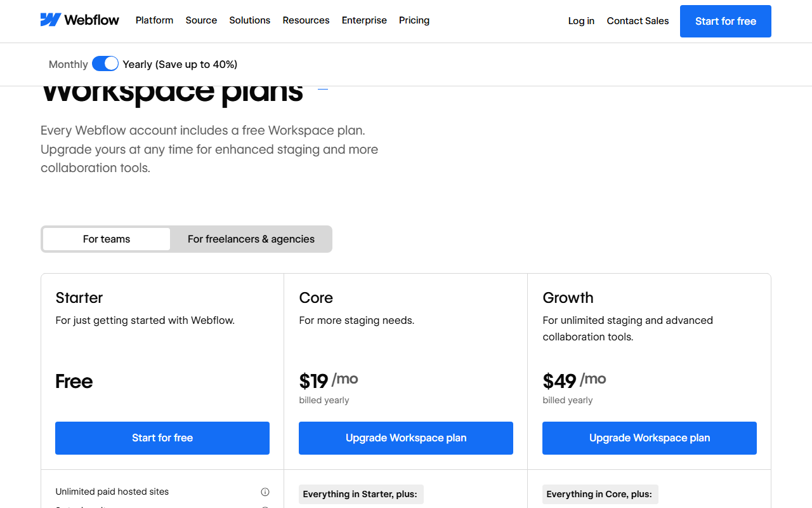
Task: Click Starter plan's Start for free button
Action: point(162,438)
